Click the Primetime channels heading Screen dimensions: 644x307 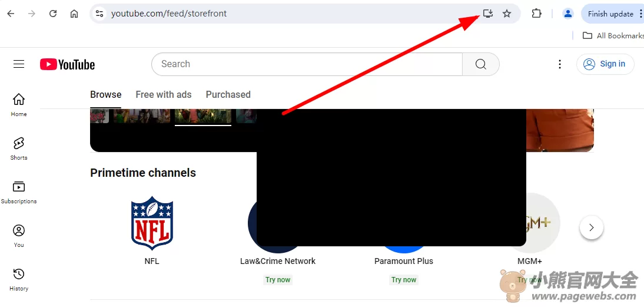[143, 173]
